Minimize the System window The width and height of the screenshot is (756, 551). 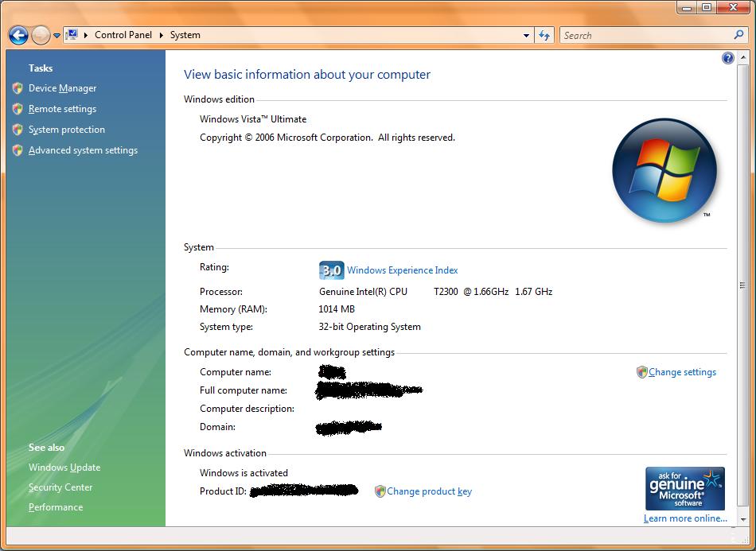pos(688,7)
